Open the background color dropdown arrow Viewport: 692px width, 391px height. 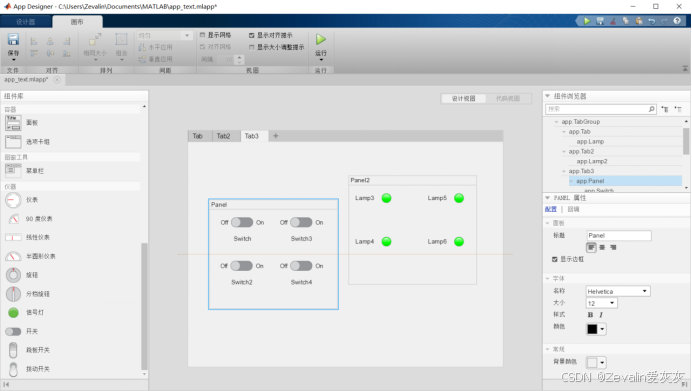pos(602,363)
